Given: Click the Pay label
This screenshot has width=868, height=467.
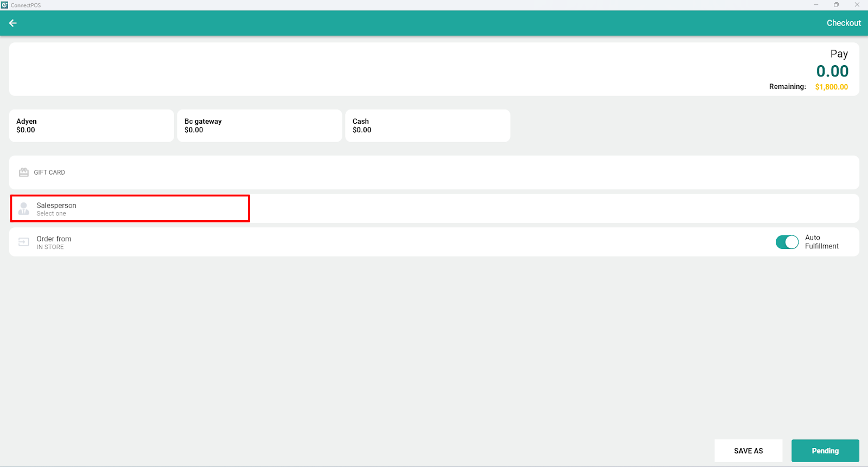Looking at the screenshot, I should [x=839, y=54].
